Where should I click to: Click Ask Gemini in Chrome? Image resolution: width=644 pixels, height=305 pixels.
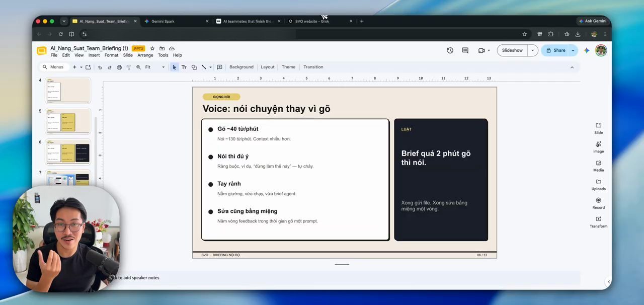(593, 21)
